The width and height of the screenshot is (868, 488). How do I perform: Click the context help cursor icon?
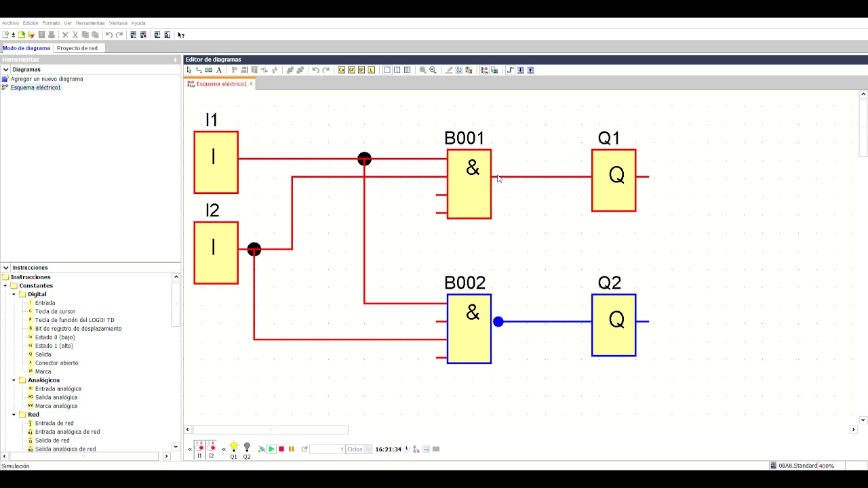[181, 35]
